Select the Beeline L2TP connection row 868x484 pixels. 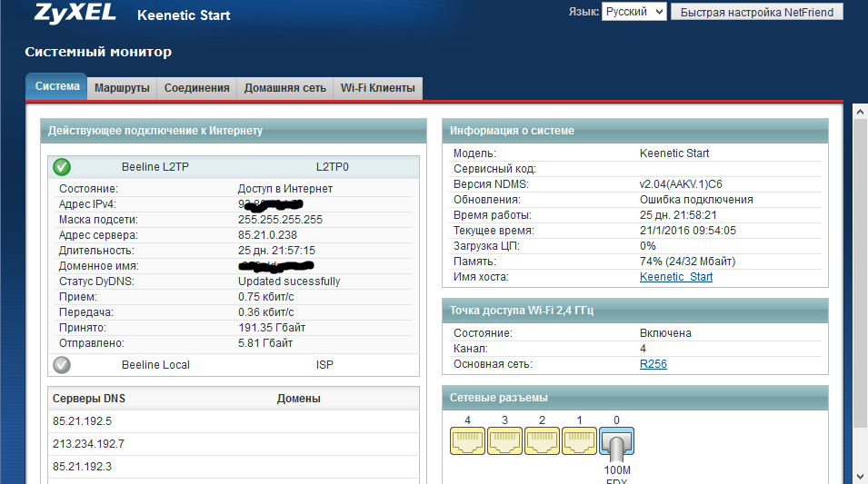point(233,166)
